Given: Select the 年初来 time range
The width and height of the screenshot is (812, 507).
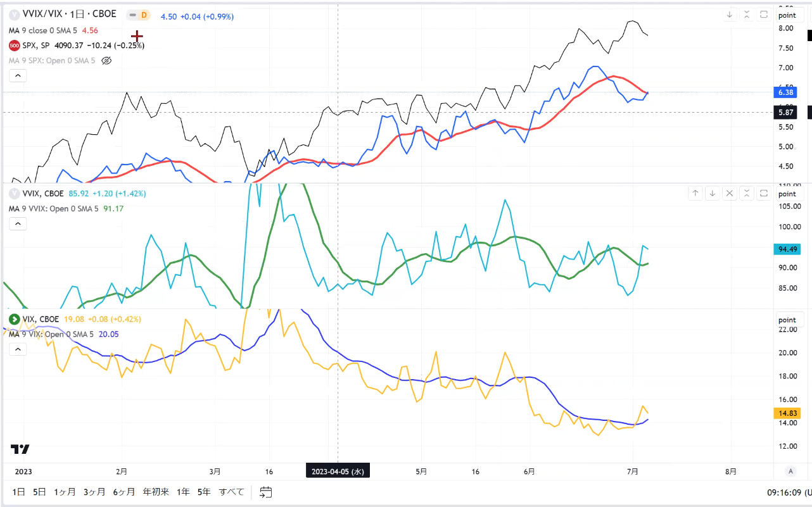Looking at the screenshot, I should [x=156, y=492].
